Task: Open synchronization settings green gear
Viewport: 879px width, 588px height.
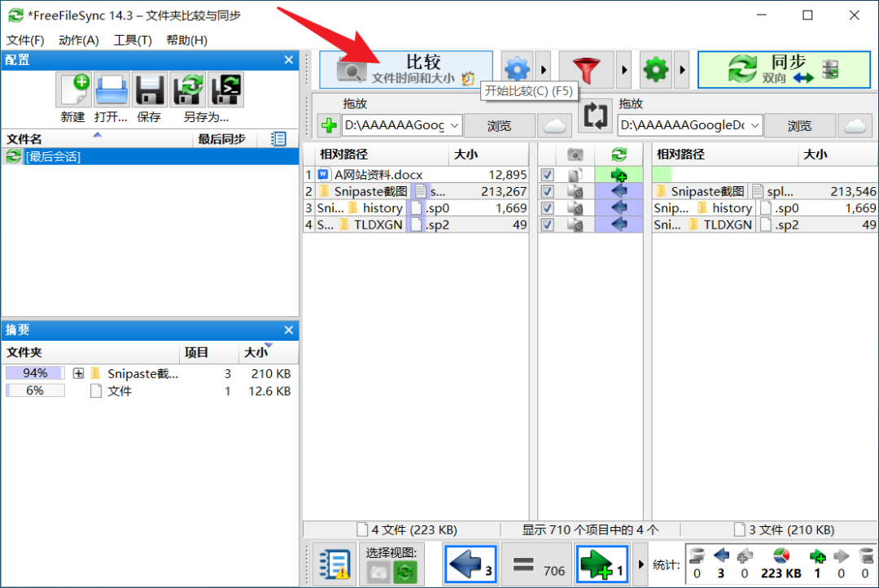Action: [x=656, y=69]
